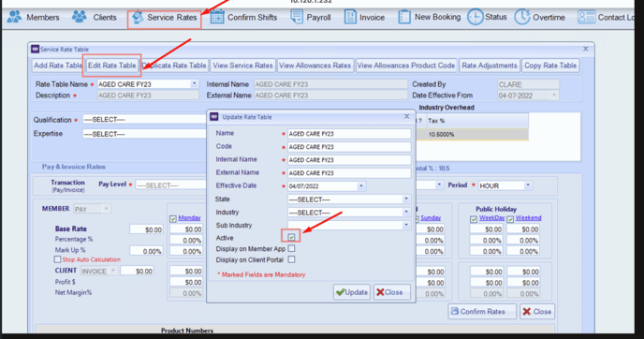
Task: Click Copy Rate Table
Action: pos(550,66)
